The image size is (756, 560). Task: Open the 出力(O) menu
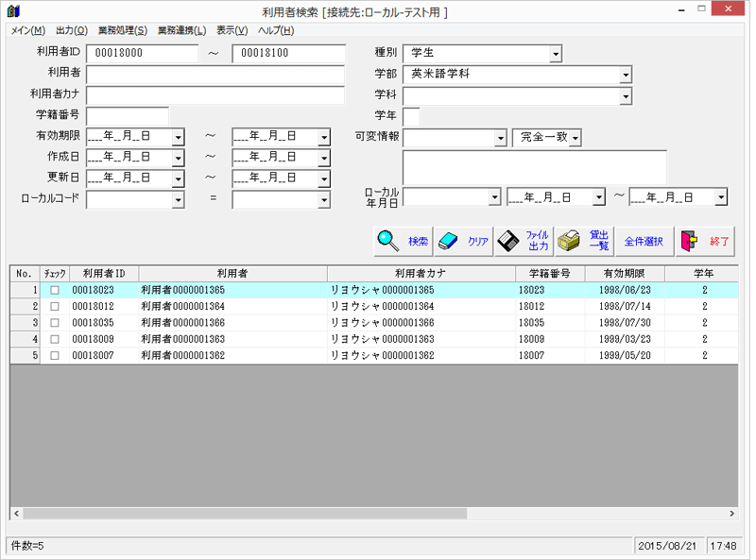click(x=72, y=30)
